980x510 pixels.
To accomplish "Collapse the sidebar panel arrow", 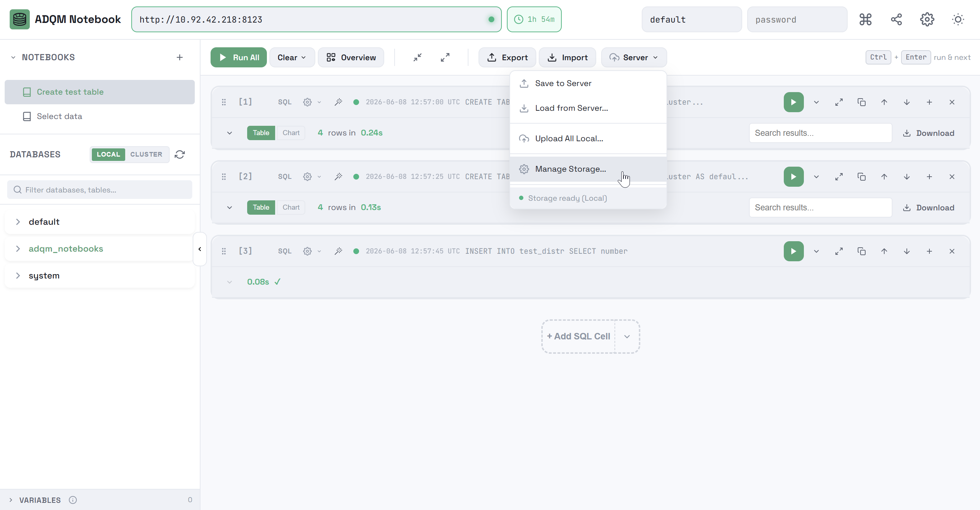I will 200,249.
